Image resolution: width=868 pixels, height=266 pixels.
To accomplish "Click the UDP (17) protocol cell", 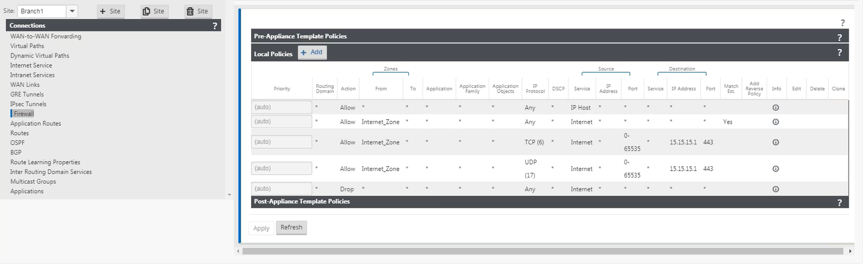I will point(530,169).
